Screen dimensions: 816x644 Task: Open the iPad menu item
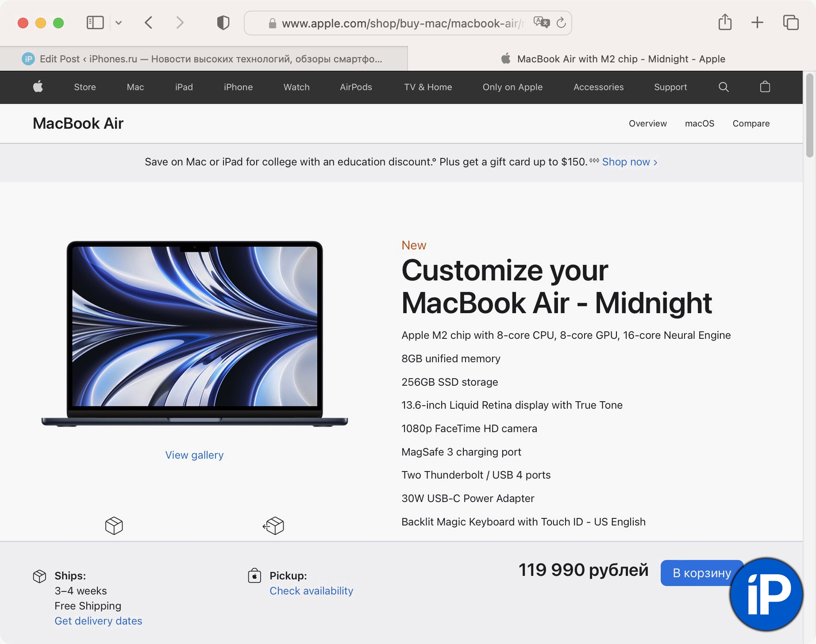point(184,87)
